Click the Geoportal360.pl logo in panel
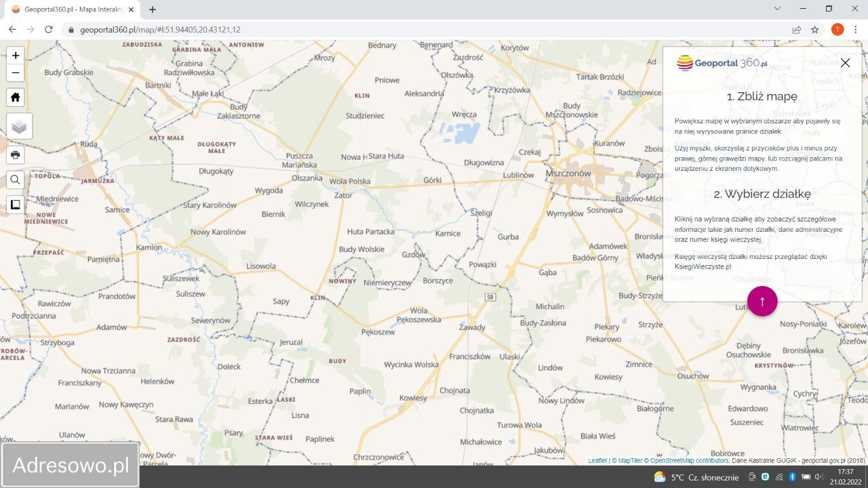This screenshot has width=868, height=488. coord(722,63)
